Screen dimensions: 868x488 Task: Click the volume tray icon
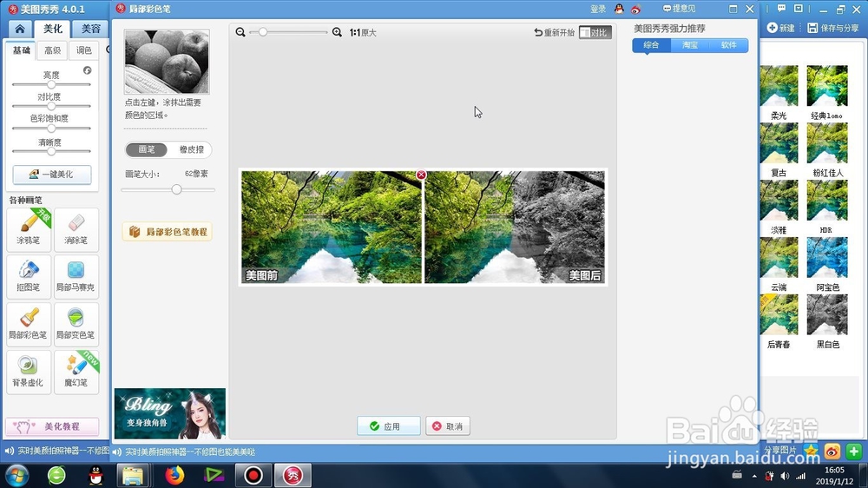[x=785, y=476]
